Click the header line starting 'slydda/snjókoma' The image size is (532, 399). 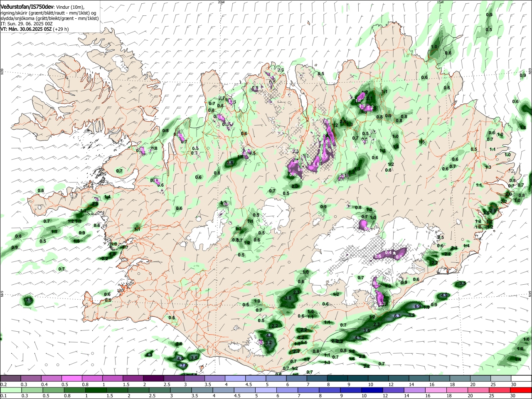49,18
